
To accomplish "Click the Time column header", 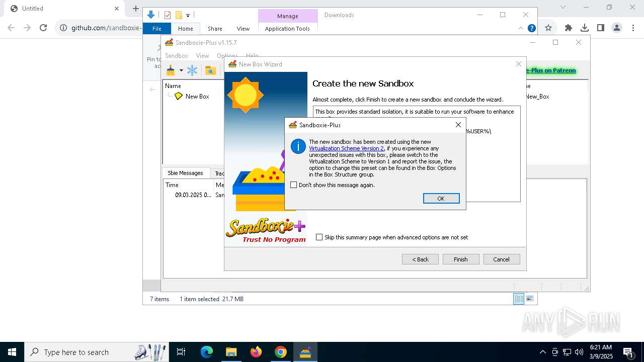I will (172, 185).
